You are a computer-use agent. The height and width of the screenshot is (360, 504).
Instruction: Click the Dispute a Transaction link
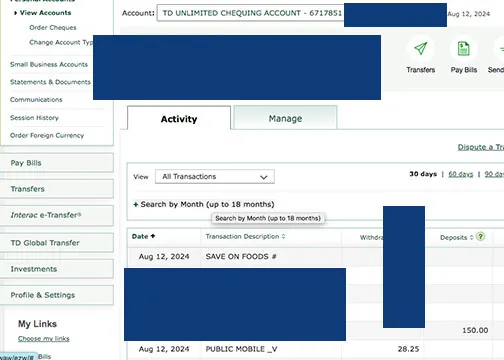(481, 147)
